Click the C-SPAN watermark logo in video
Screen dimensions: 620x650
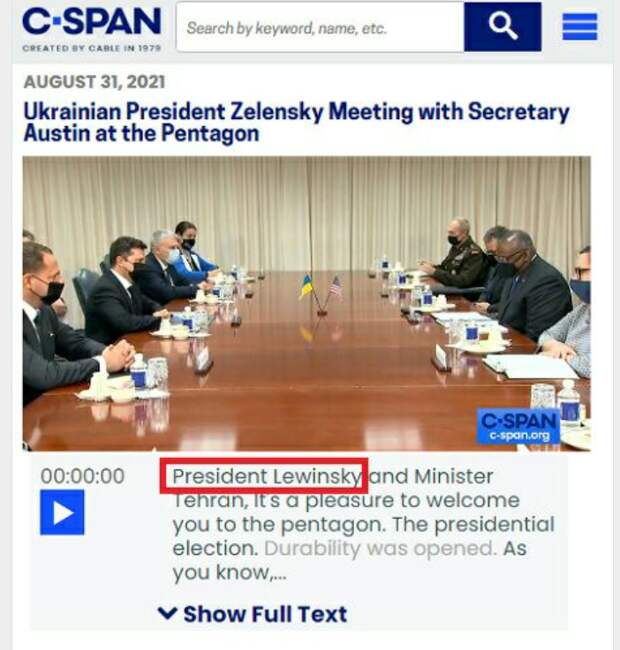pos(518,427)
